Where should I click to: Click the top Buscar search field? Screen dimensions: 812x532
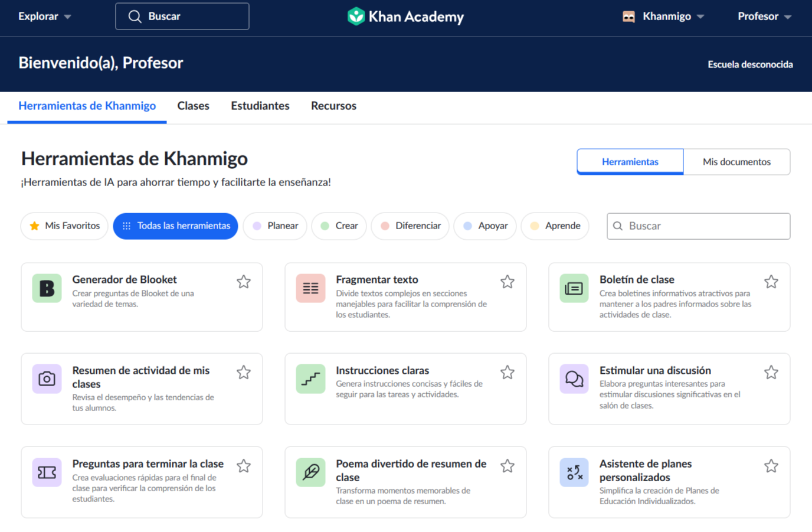point(182,17)
